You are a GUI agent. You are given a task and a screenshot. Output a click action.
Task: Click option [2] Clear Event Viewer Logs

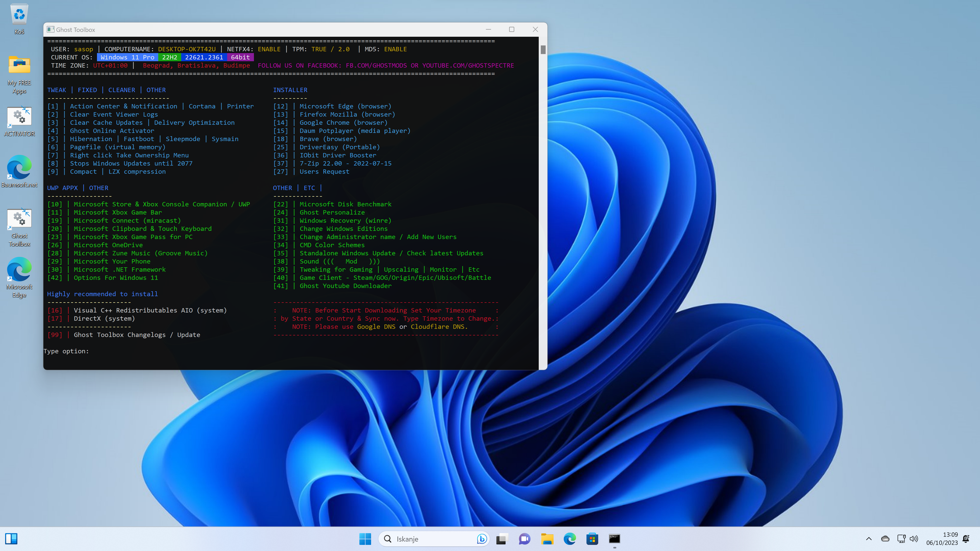[x=102, y=115]
